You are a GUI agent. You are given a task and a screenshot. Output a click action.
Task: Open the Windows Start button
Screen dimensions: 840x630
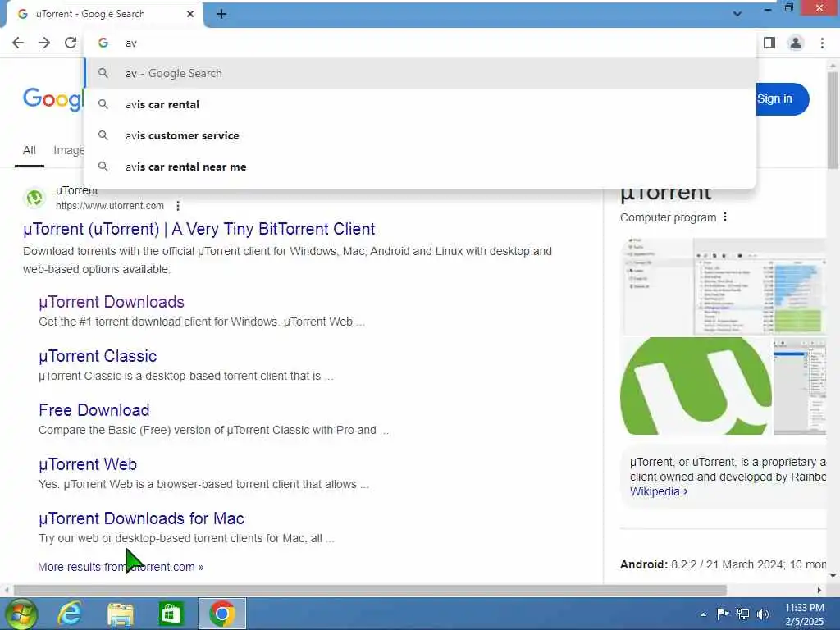(20, 614)
